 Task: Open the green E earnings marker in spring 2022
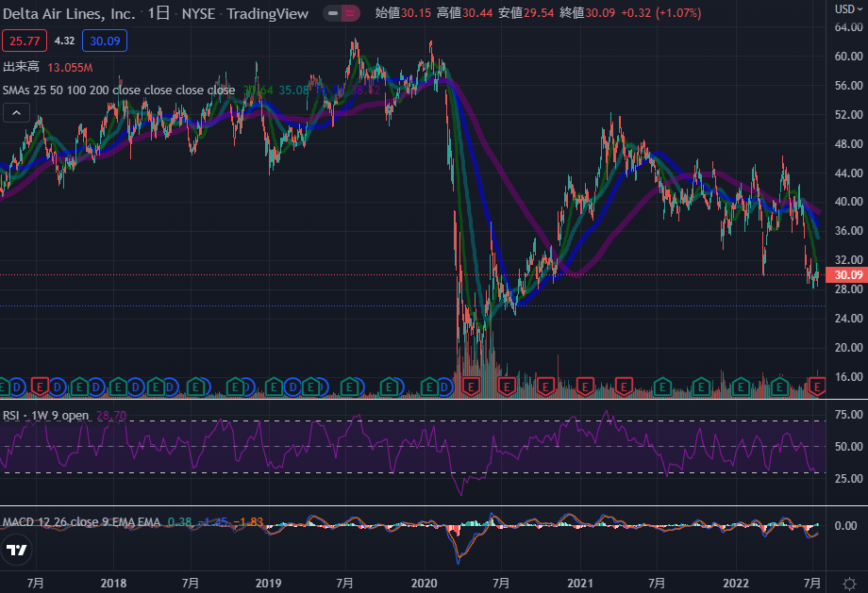pos(779,387)
